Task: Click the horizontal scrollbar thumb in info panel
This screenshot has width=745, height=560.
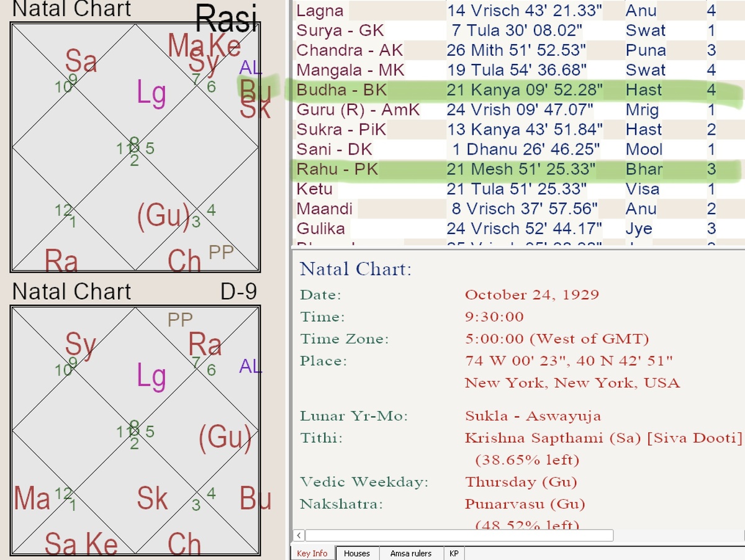Action: (459, 535)
